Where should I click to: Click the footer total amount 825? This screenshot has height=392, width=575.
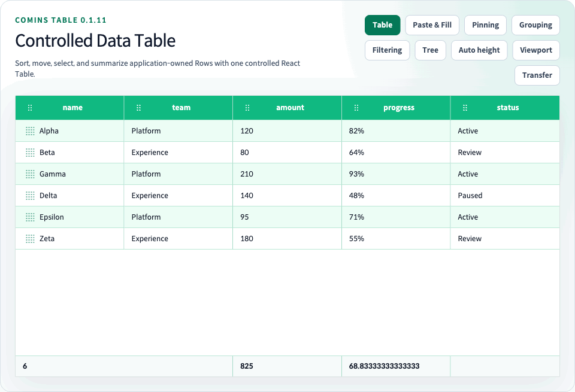(287, 366)
